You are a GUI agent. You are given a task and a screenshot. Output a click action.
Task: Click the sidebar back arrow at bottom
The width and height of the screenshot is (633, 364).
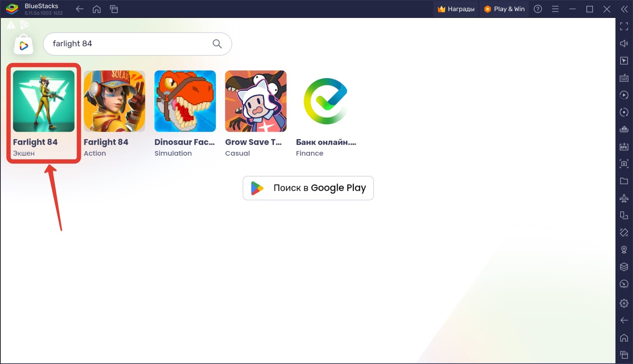[x=624, y=320]
